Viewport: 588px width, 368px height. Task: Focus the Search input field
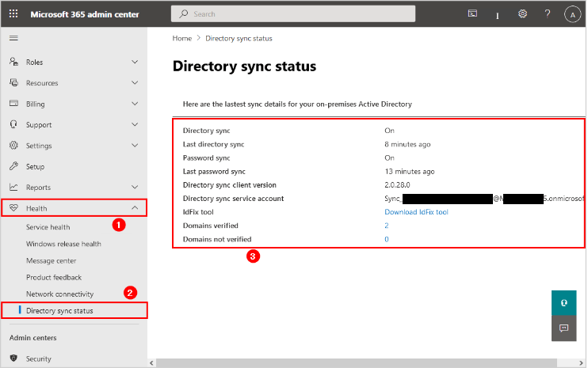(x=293, y=14)
